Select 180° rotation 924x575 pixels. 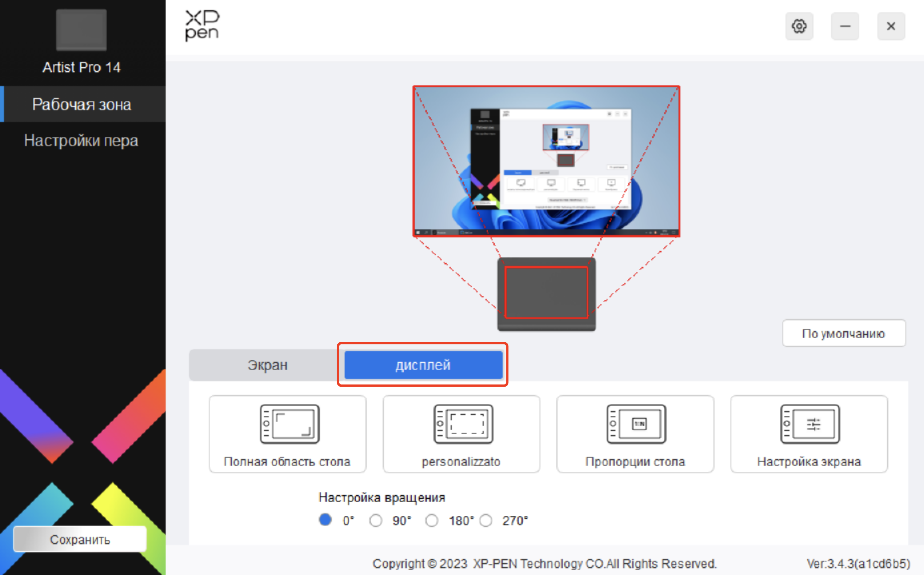(432, 521)
